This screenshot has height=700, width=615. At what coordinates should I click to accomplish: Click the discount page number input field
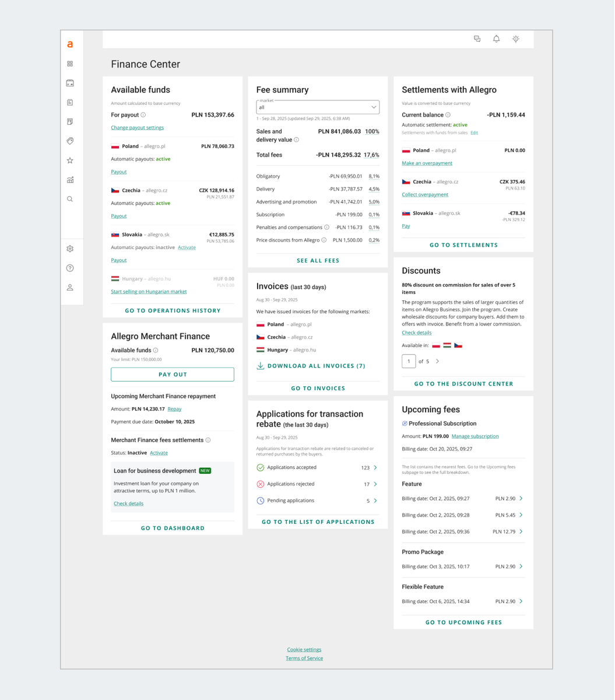[409, 361]
